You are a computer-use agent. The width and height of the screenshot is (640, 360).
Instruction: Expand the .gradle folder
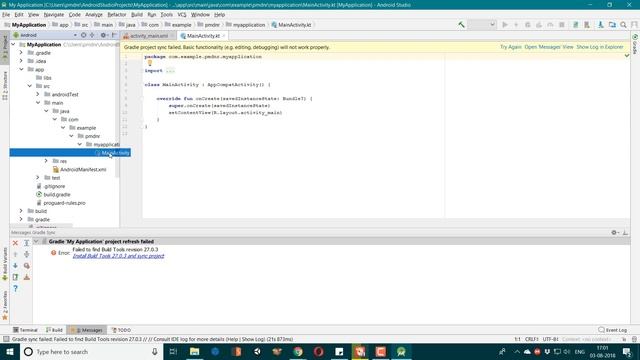(x=21, y=53)
